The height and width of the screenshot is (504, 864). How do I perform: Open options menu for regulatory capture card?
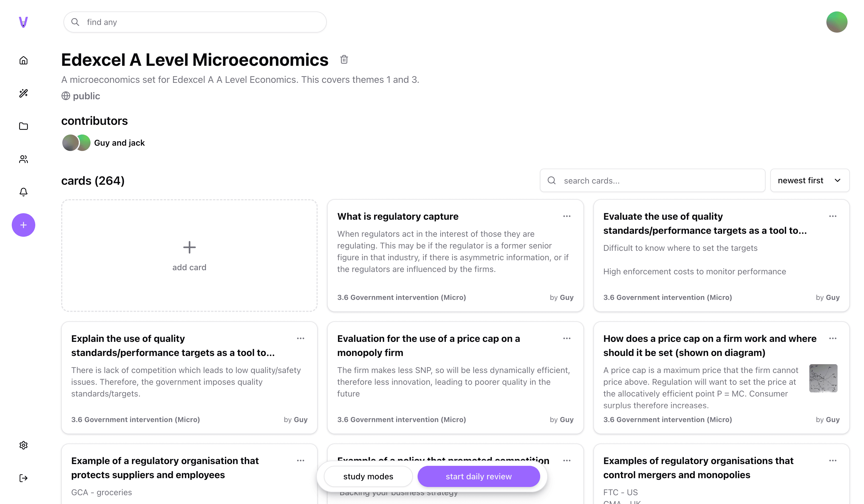[x=567, y=216]
